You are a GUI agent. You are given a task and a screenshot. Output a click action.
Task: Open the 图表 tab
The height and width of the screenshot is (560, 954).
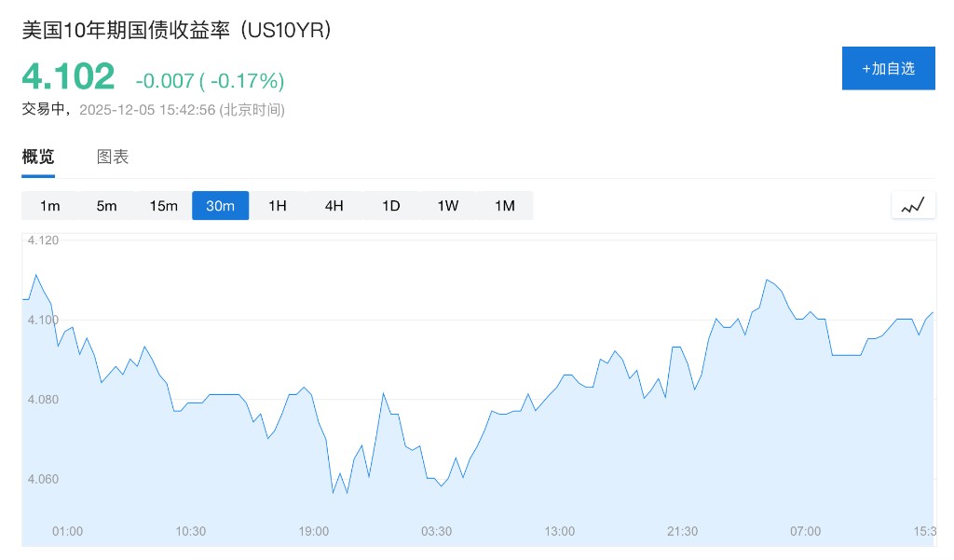(113, 157)
